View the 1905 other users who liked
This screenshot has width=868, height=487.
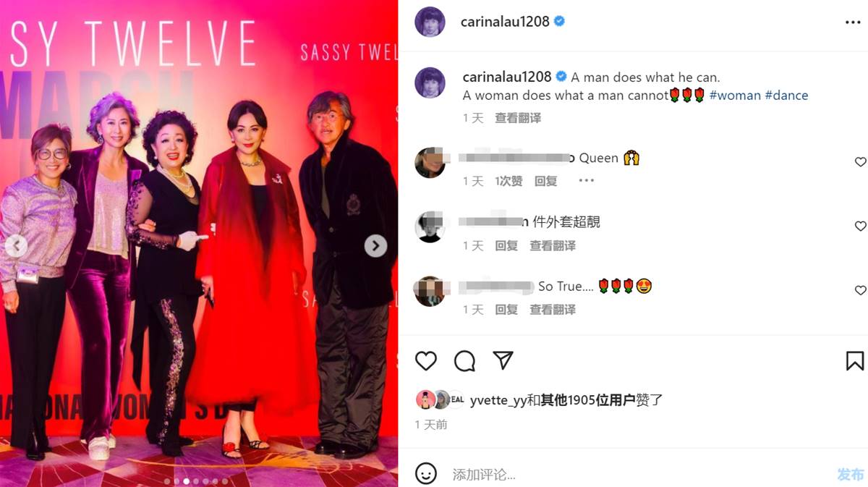coord(587,399)
